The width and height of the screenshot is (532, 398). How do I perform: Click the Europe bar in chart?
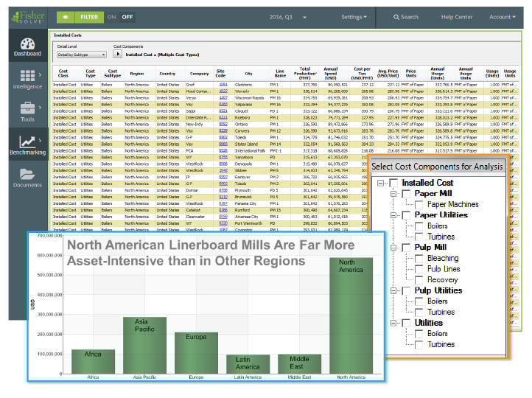coord(196,353)
